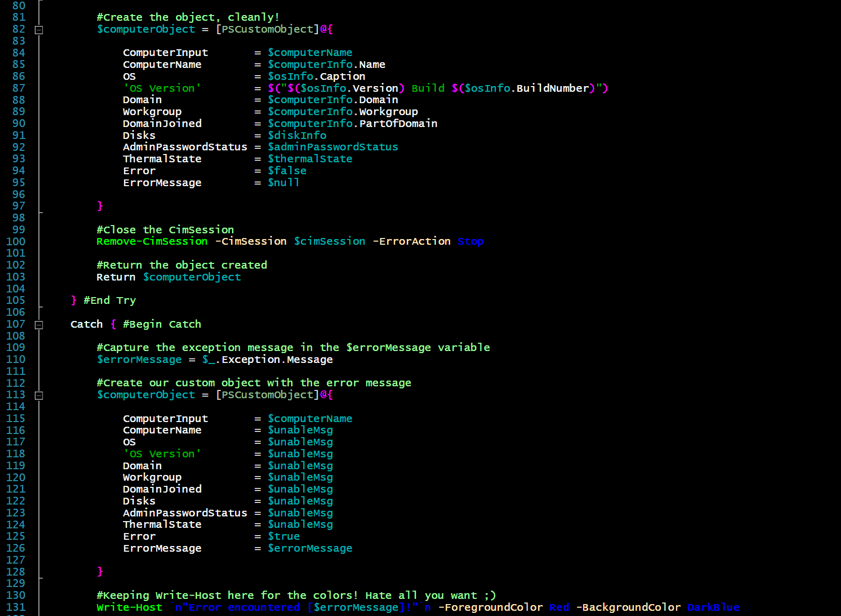Click the $computerObject variable on line 82
This screenshot has width=841, height=616.
coord(146,30)
